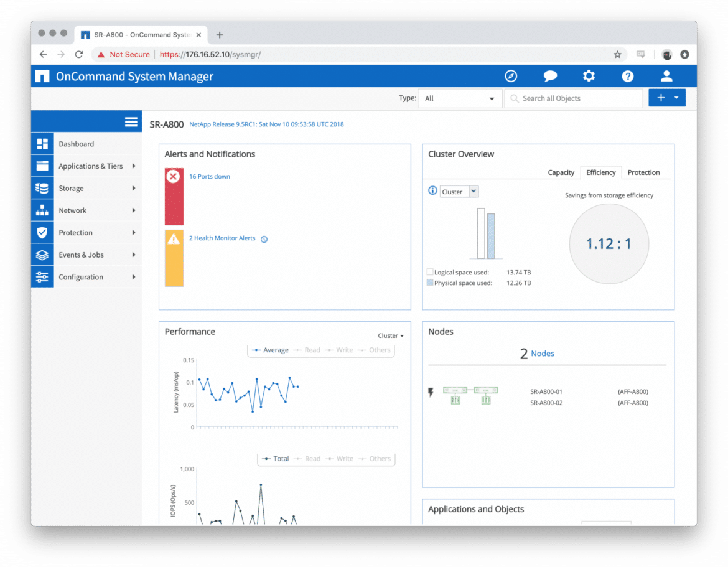Switch to the Protection tab in Cluster Overview
The width and height of the screenshot is (728, 567).
click(643, 172)
